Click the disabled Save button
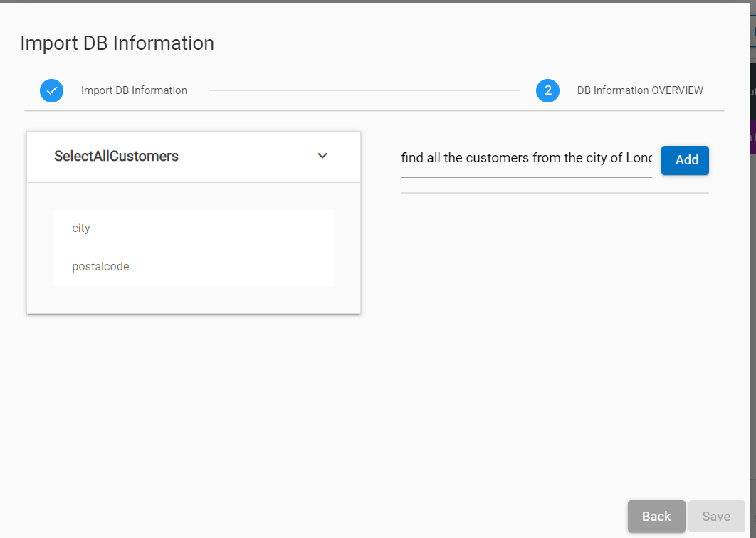The height and width of the screenshot is (538, 756). (x=716, y=517)
